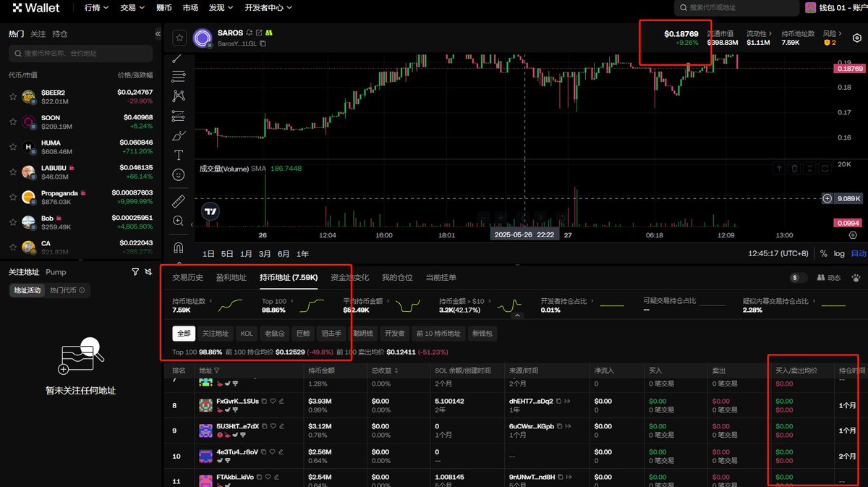The image size is (868, 487).
Task: Open the 赚币 menu item
Action: click(x=164, y=8)
